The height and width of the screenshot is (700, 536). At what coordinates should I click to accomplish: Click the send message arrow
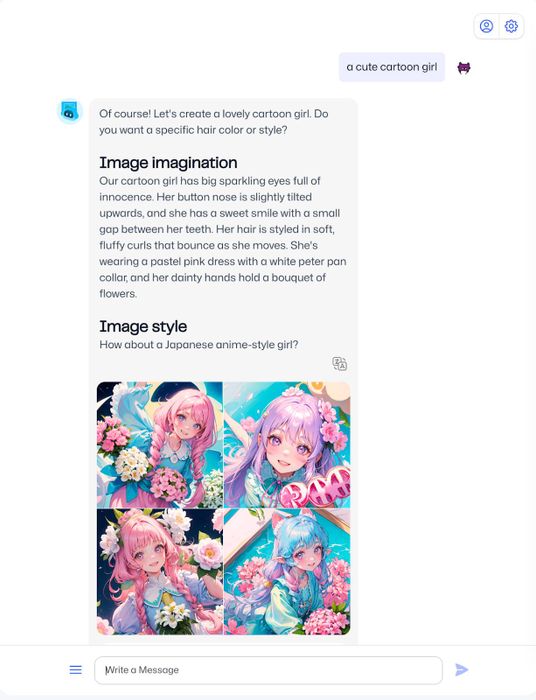coord(461,670)
